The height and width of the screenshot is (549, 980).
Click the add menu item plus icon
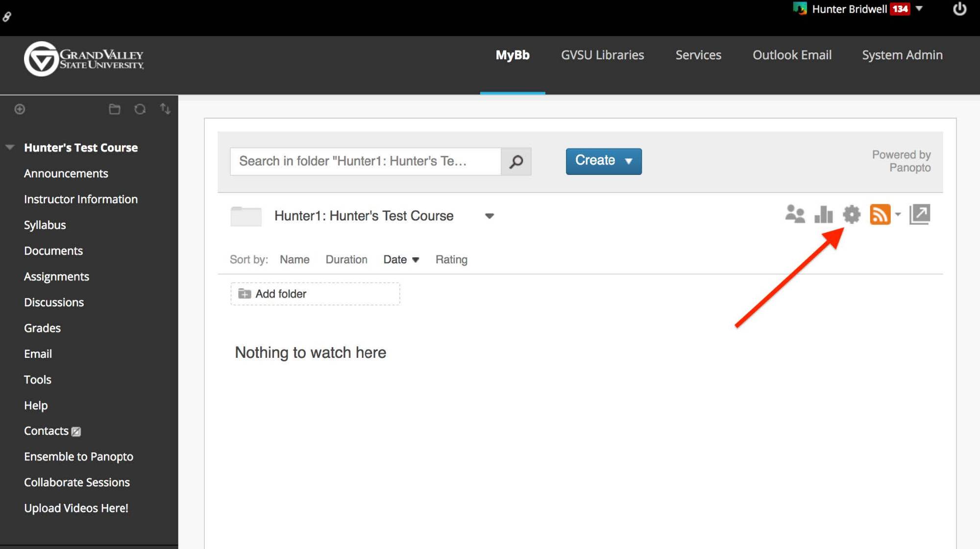(20, 109)
